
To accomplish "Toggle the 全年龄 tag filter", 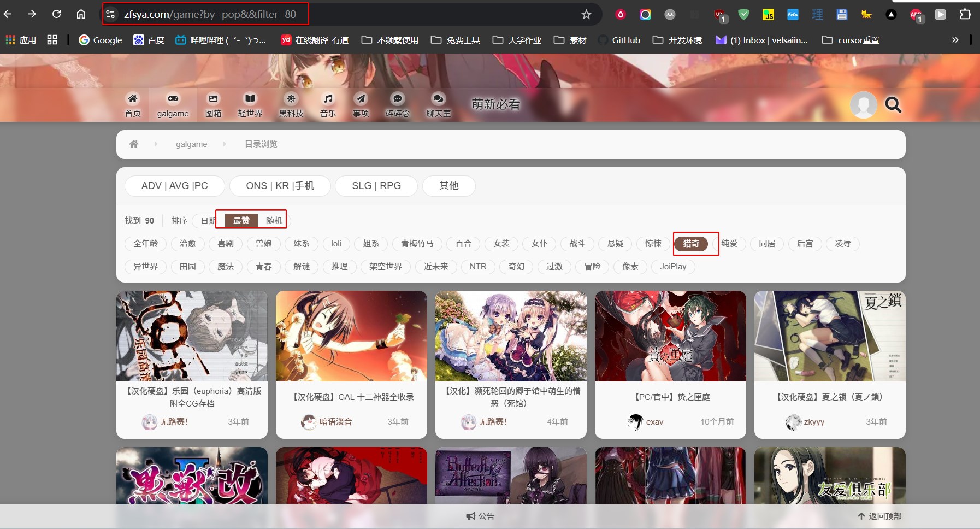I will coord(146,243).
